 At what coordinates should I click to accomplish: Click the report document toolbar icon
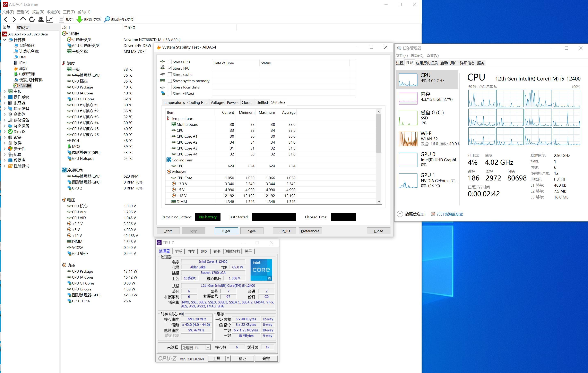[x=62, y=19]
